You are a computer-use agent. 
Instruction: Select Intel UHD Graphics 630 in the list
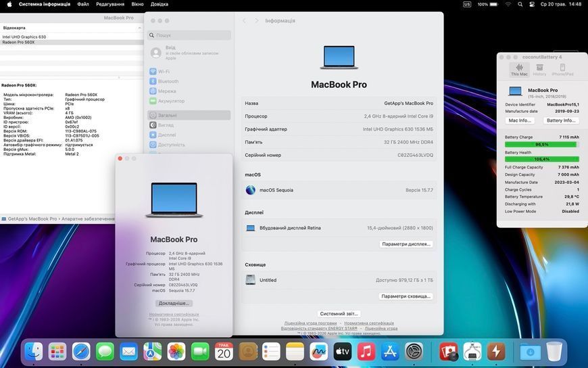coord(71,37)
